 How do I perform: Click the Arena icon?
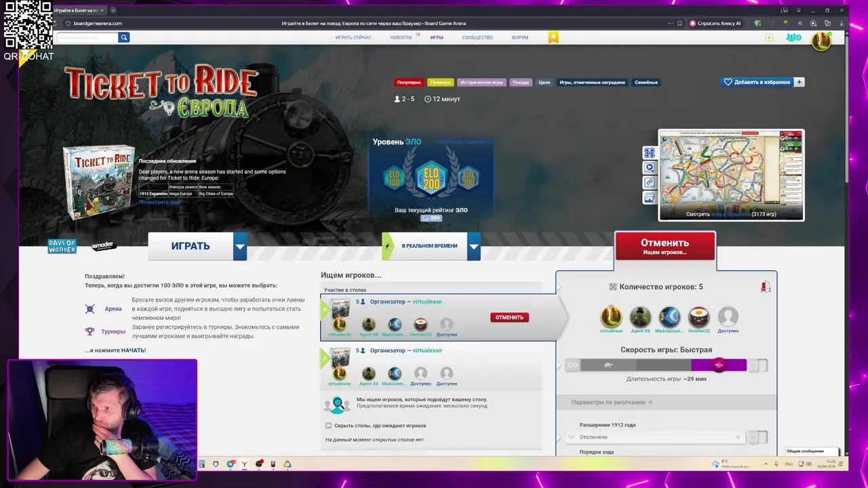[90, 309]
